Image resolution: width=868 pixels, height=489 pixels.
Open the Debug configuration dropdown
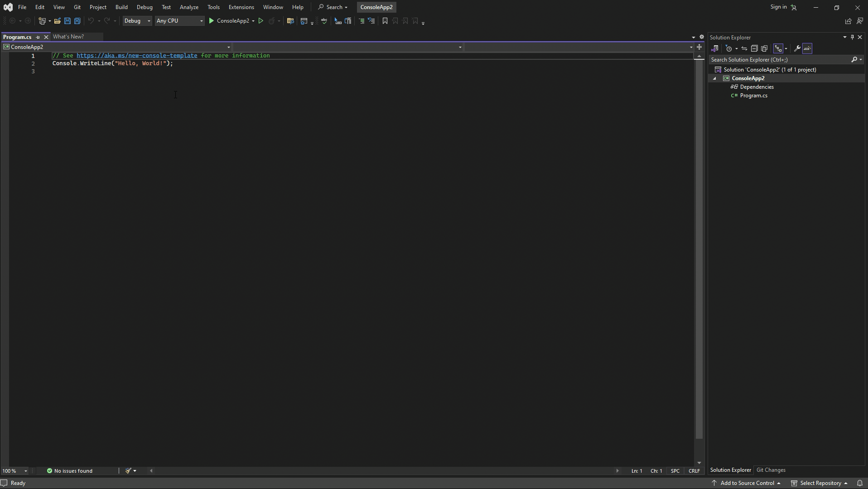(137, 21)
